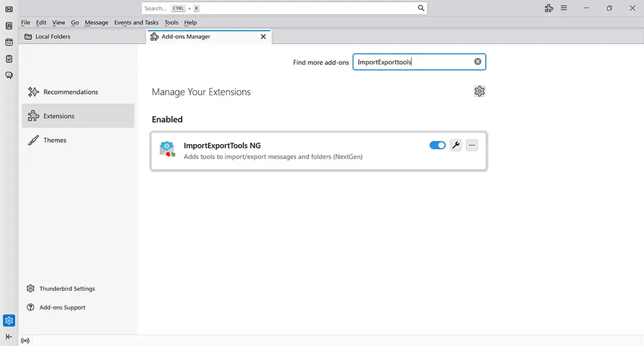Viewport: 644px width, 346px height.
Task: Go to the Recommendations category
Action: click(x=78, y=92)
